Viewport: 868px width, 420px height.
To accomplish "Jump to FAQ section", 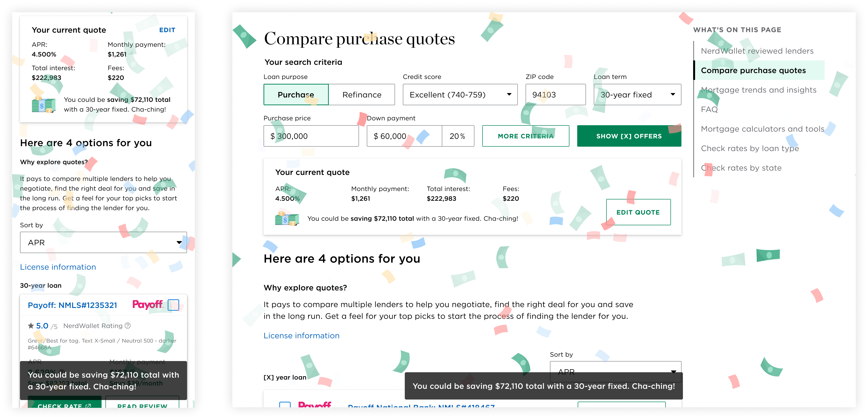I will point(709,110).
